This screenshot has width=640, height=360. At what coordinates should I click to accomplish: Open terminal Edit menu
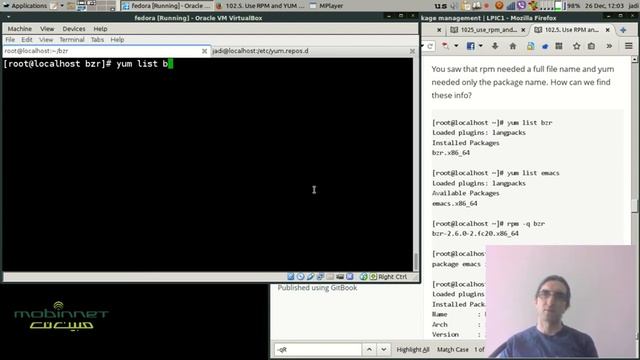tap(27, 40)
